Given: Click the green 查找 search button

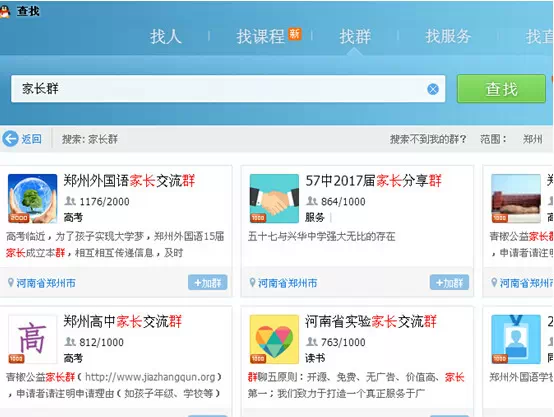Looking at the screenshot, I should click(x=501, y=89).
